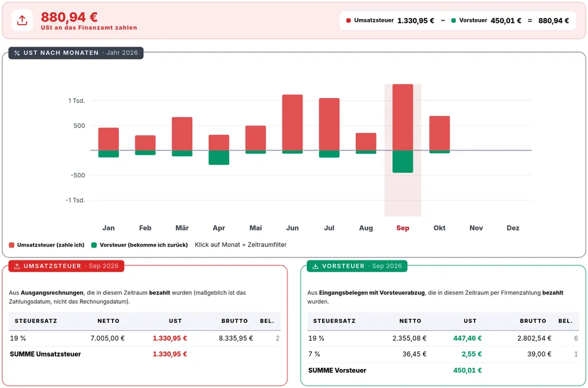Select the highlighted Sep month label
588x388 pixels.
coord(402,228)
